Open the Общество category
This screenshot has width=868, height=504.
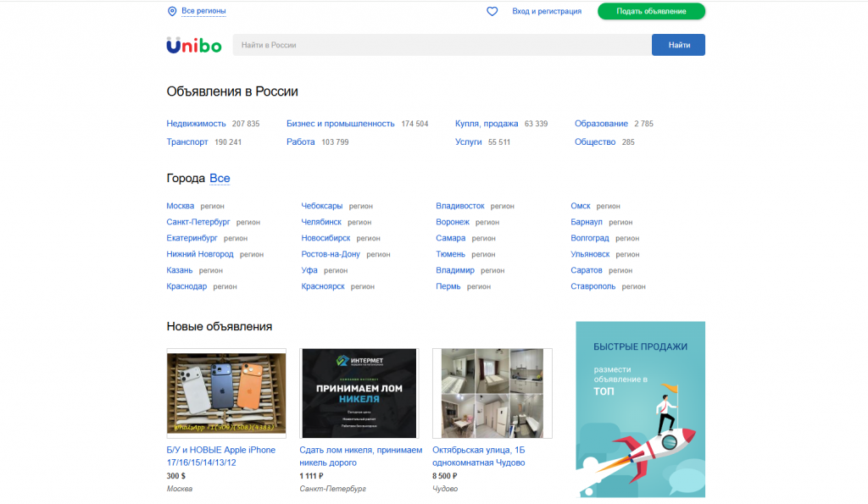pos(595,142)
